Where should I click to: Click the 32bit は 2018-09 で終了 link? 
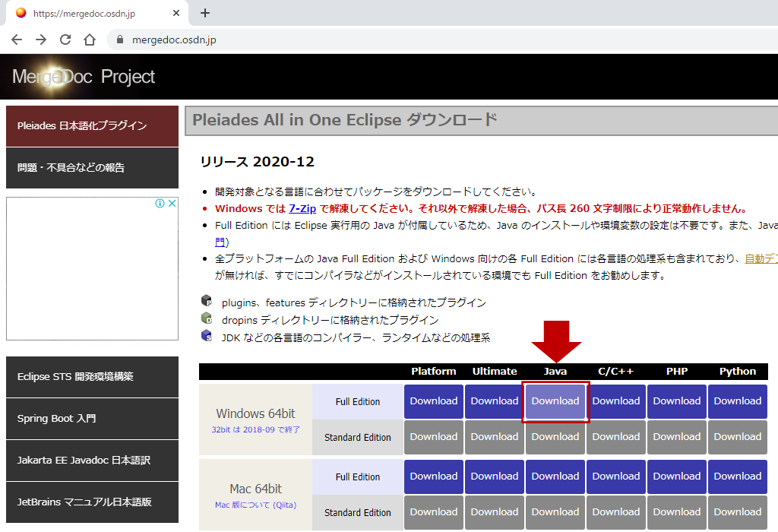(255, 429)
